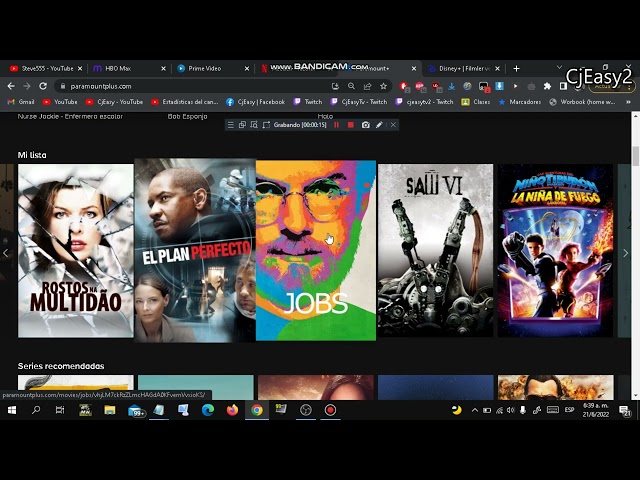Open the Rostos na Multidão movie poster
Image resolution: width=640 pixels, height=480 pixels.
tap(76, 251)
